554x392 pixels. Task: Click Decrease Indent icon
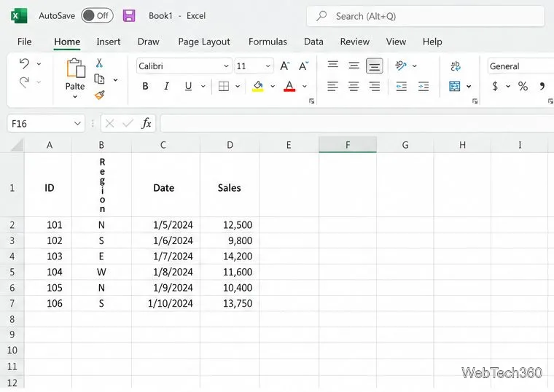pyautogui.click(x=402, y=86)
